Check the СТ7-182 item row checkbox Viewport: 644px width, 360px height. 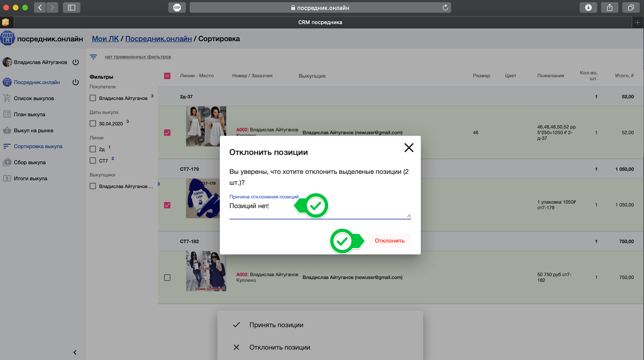click(167, 278)
